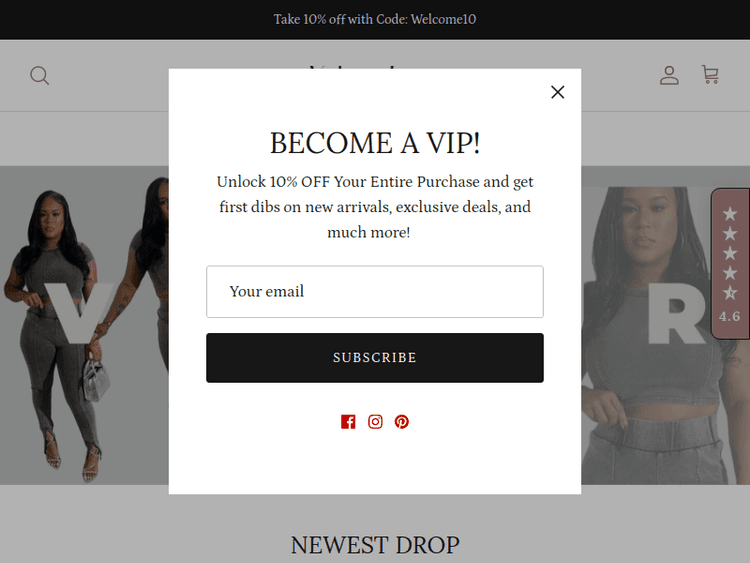The image size is (750, 563).
Task: Click the BECOME A VIP! heading
Action: tap(375, 143)
